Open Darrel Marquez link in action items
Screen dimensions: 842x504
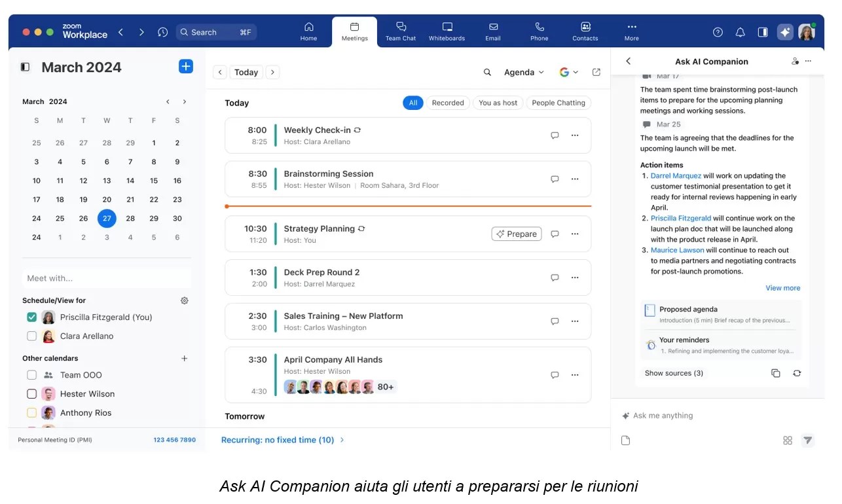coord(676,175)
